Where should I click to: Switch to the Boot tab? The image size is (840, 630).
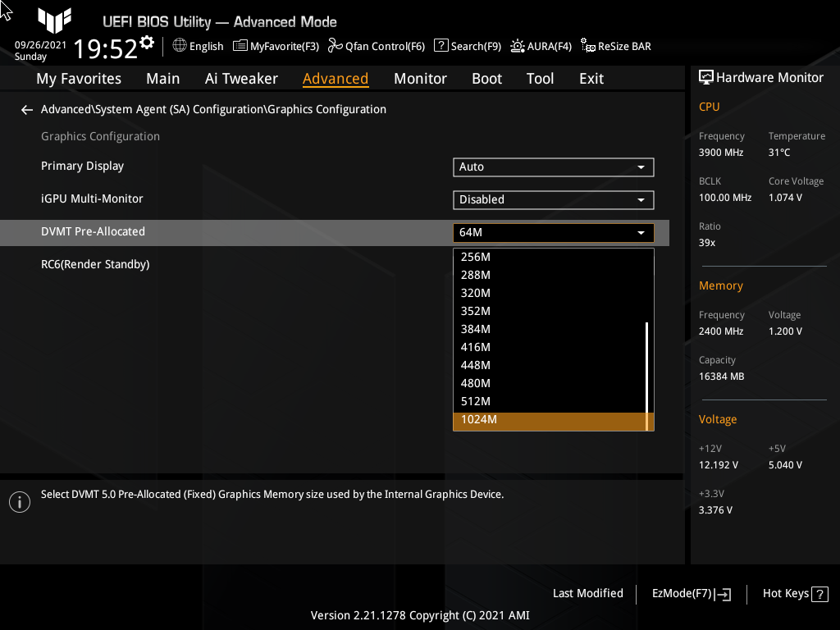pyautogui.click(x=486, y=78)
